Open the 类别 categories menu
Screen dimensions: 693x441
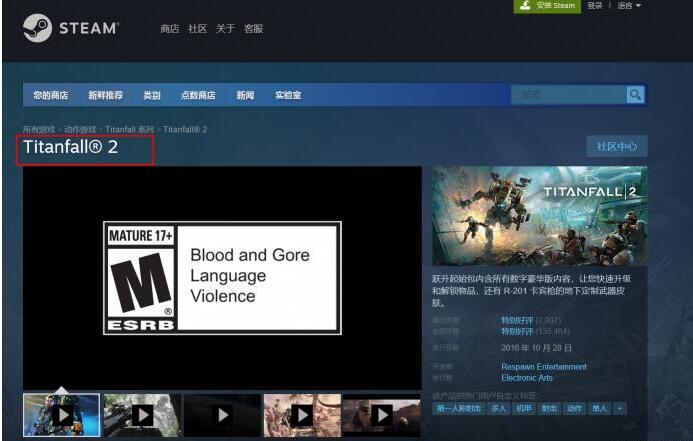(152, 95)
